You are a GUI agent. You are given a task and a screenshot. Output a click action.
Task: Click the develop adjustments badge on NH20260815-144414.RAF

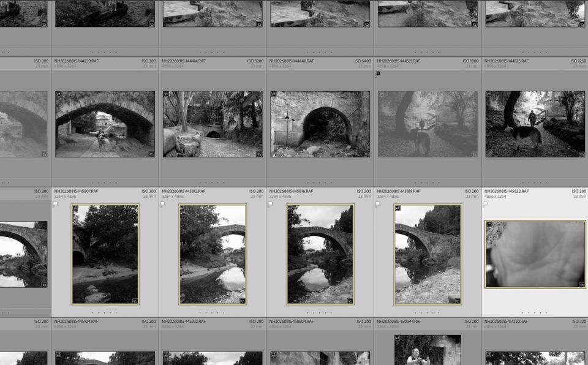(166, 94)
